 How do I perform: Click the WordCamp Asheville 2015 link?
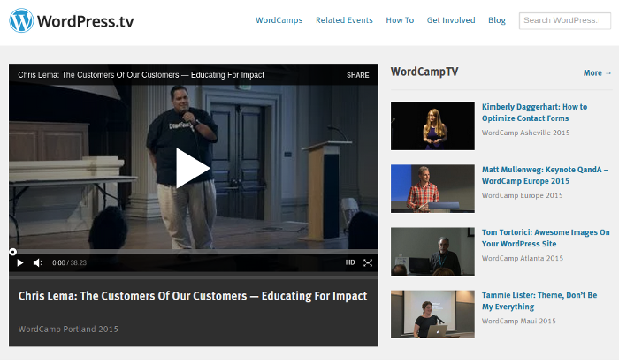click(x=525, y=133)
